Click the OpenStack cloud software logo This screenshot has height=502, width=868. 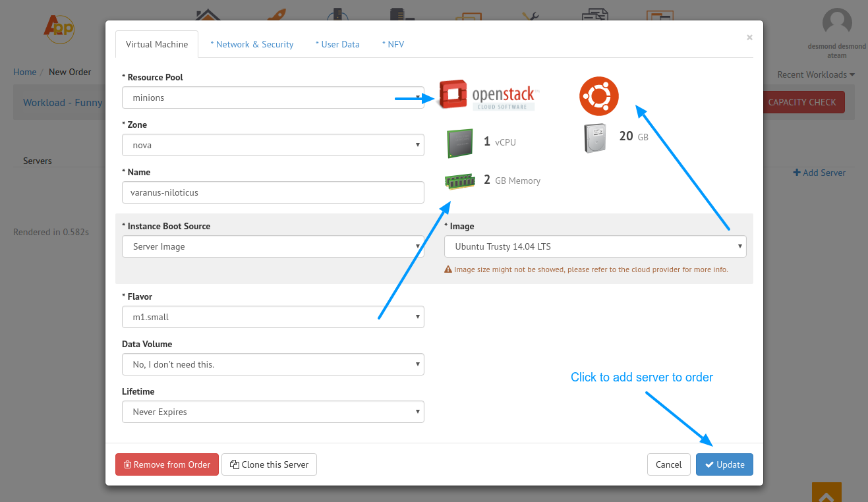(488, 95)
